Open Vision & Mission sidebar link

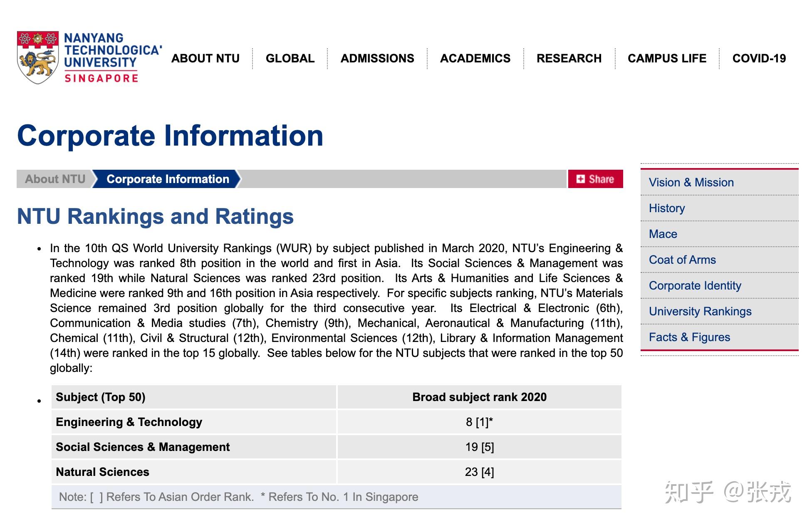(x=691, y=182)
